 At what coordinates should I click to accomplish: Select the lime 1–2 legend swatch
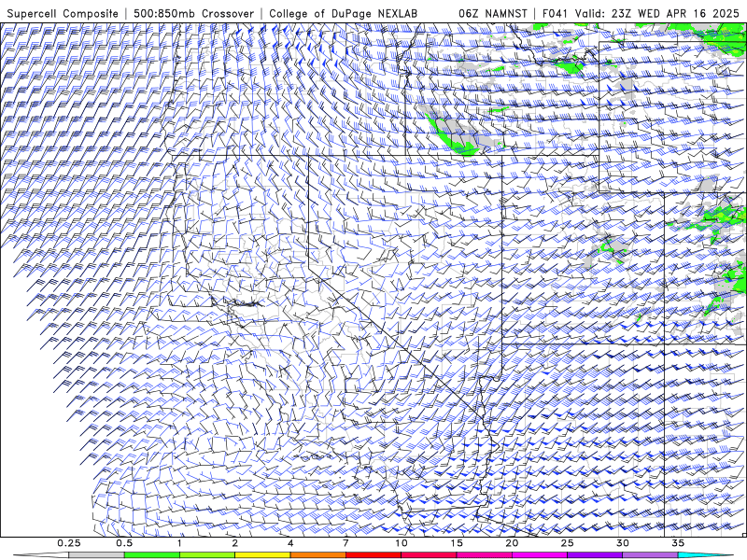(x=207, y=555)
